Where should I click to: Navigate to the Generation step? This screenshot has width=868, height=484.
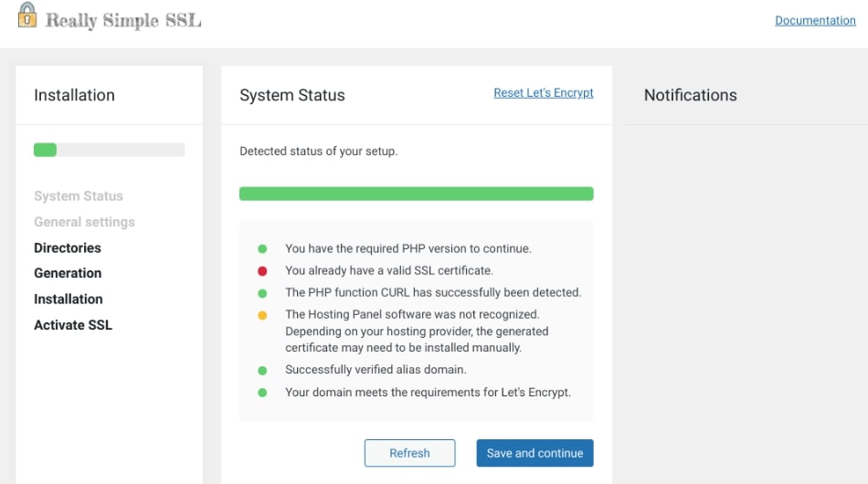68,273
